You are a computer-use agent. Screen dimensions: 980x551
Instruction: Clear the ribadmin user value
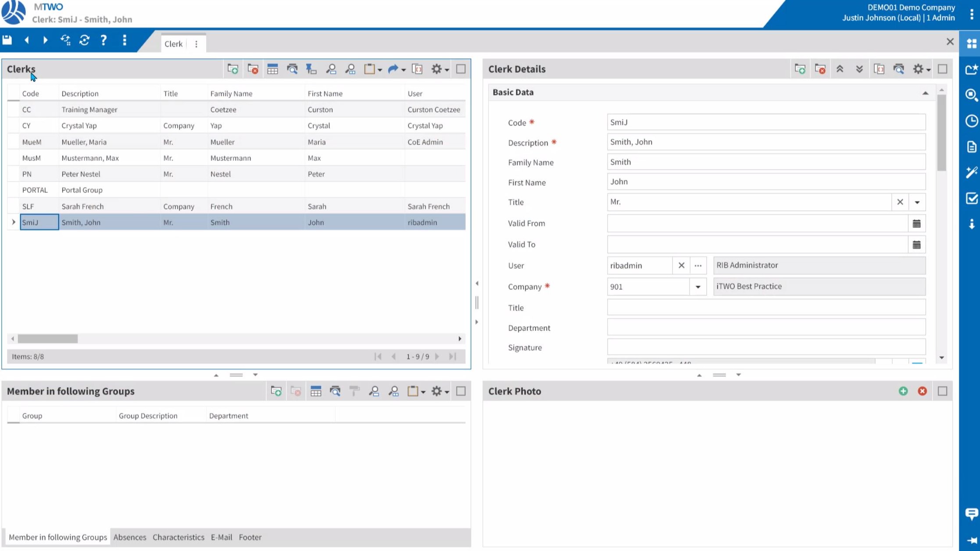[x=681, y=266]
